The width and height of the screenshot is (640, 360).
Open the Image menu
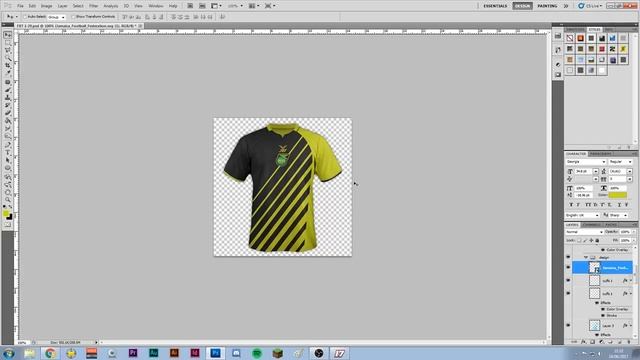point(47,6)
